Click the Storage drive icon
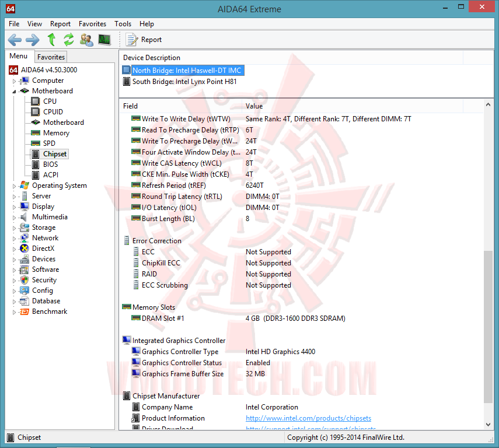 25,228
